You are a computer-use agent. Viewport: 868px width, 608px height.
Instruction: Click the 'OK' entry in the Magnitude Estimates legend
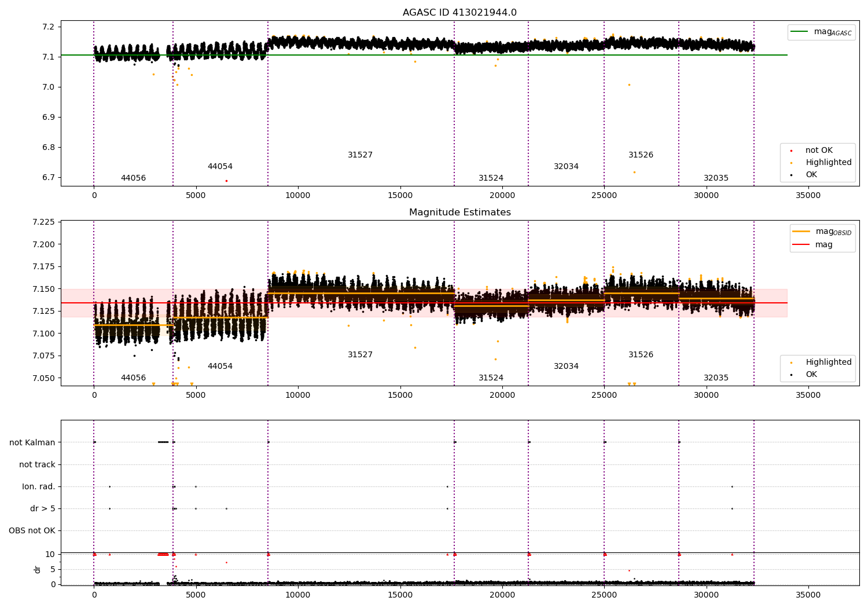[811, 375]
